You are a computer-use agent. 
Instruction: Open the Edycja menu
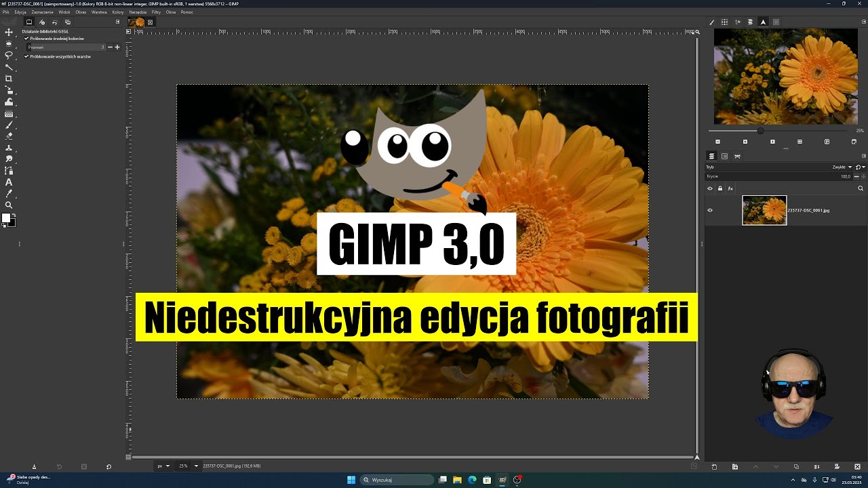pos(20,12)
